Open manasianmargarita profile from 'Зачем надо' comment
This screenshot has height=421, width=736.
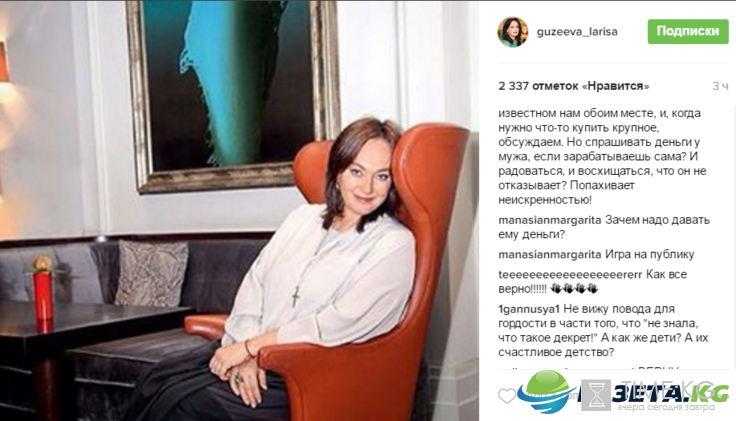pyautogui.click(x=550, y=220)
